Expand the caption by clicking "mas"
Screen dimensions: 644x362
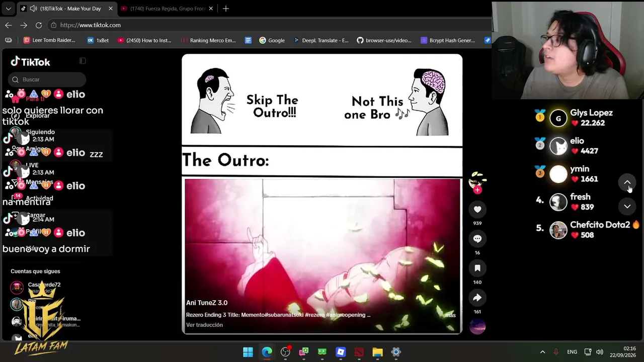tap(450, 315)
